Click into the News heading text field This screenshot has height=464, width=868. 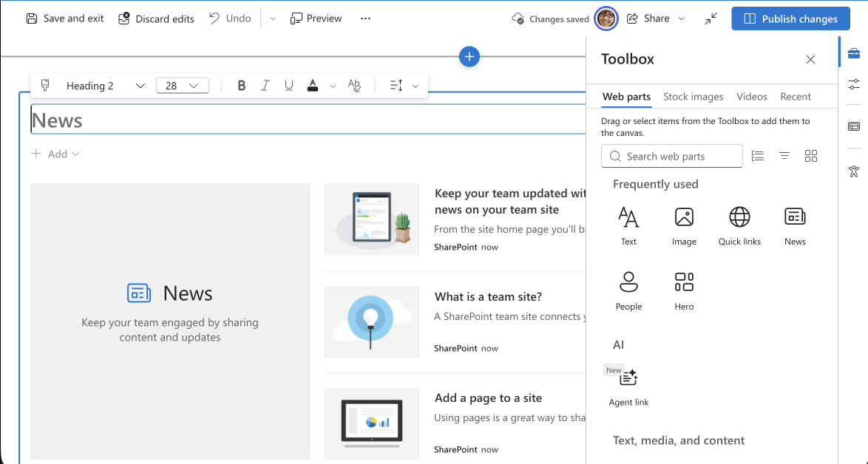click(x=308, y=120)
